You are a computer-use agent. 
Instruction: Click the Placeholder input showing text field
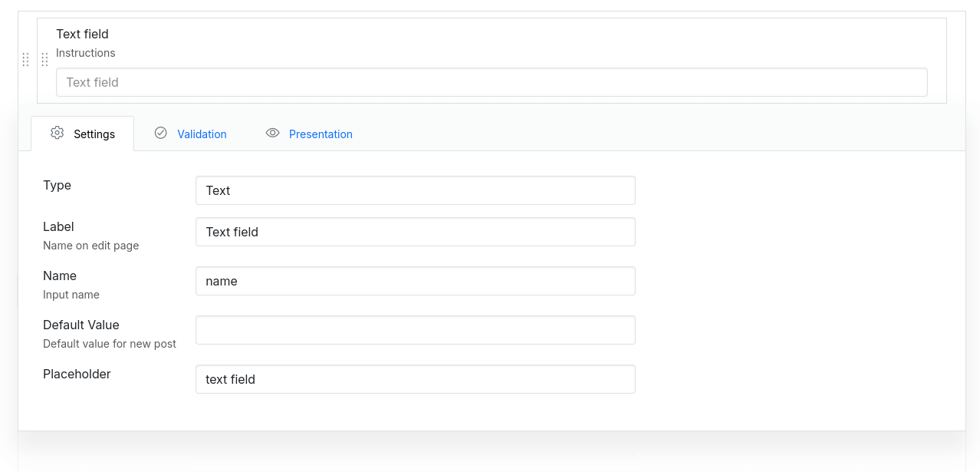point(415,378)
